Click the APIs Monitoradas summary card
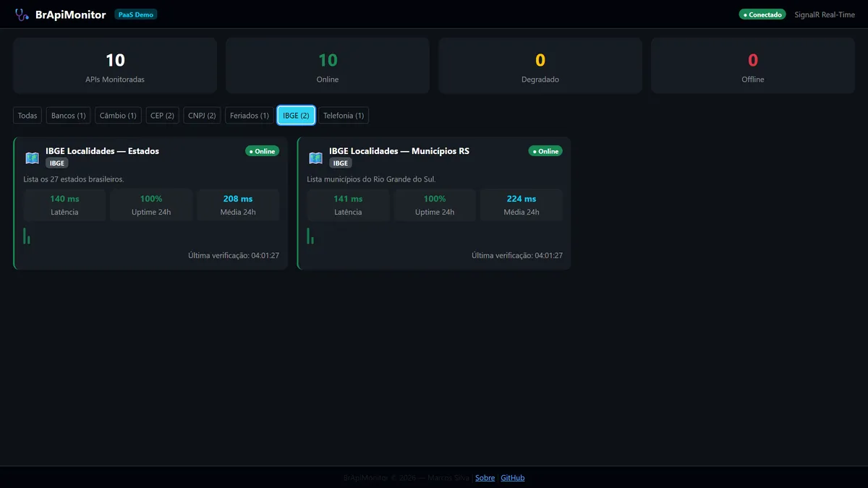This screenshot has width=868, height=488. [x=115, y=66]
